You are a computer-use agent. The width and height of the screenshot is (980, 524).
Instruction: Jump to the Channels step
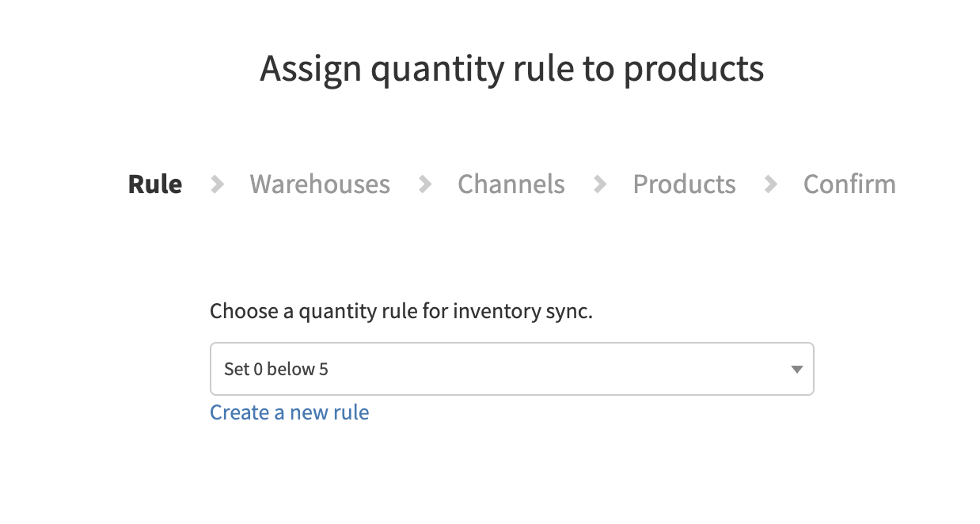tap(511, 184)
